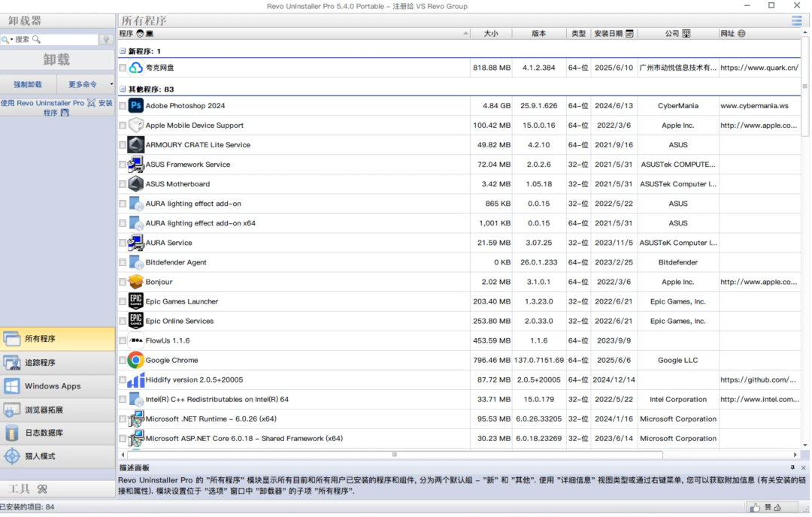Check the Epic Games Launcher checkbox

[123, 301]
